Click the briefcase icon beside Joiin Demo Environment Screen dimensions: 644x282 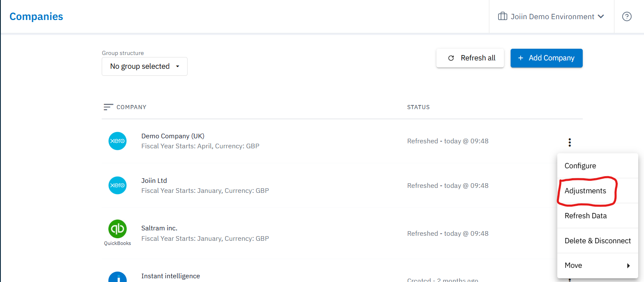502,17
